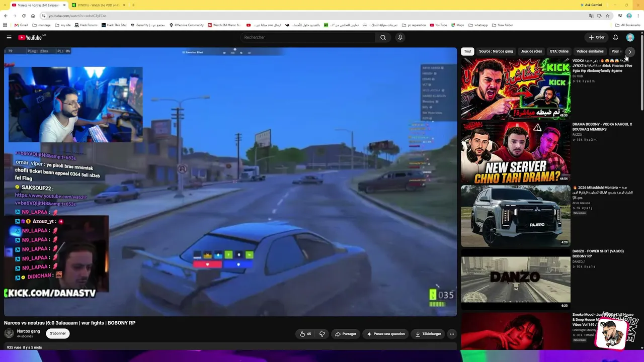This screenshot has height=362, width=644.
Task: Open YouTube notifications bell
Action: coord(615,37)
